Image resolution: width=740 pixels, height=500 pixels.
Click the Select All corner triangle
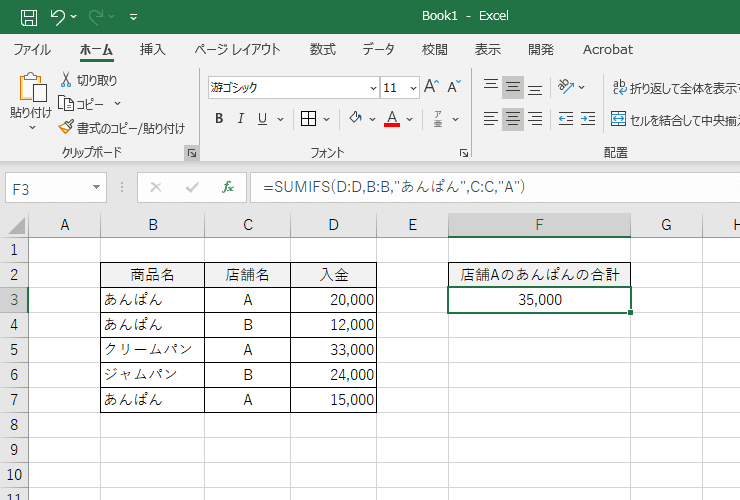coord(15,225)
